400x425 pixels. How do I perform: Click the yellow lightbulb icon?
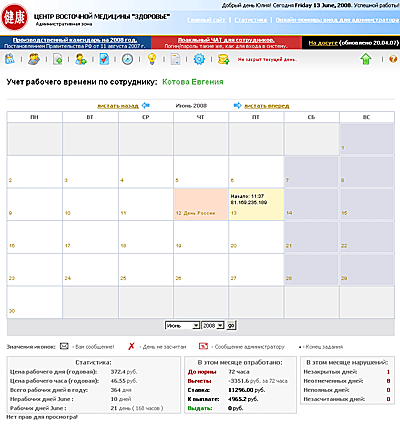pyautogui.click(x=152, y=59)
